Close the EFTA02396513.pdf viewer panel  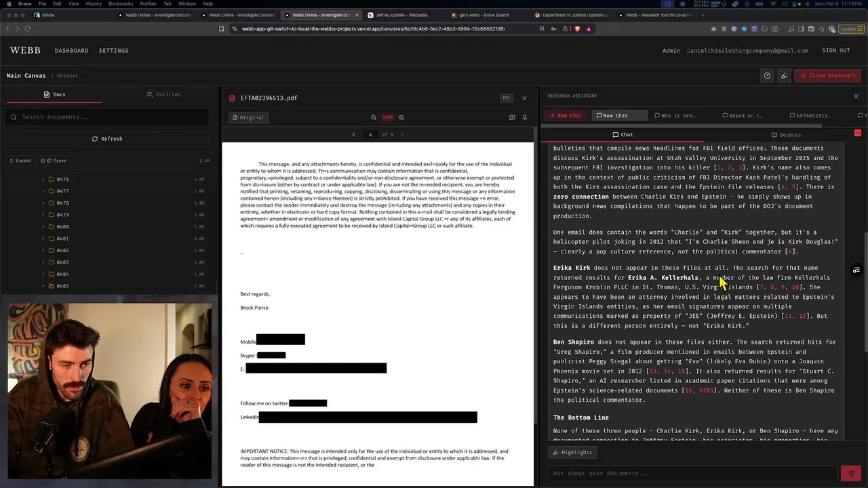[524, 98]
